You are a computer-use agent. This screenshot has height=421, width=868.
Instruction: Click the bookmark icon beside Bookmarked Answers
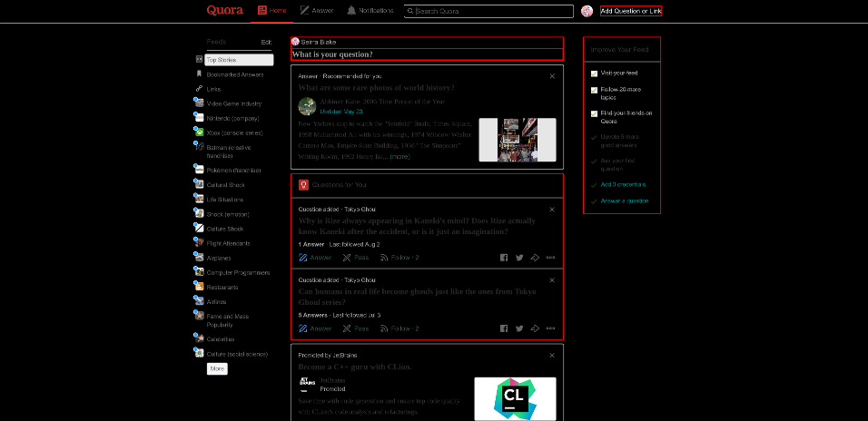click(x=199, y=74)
